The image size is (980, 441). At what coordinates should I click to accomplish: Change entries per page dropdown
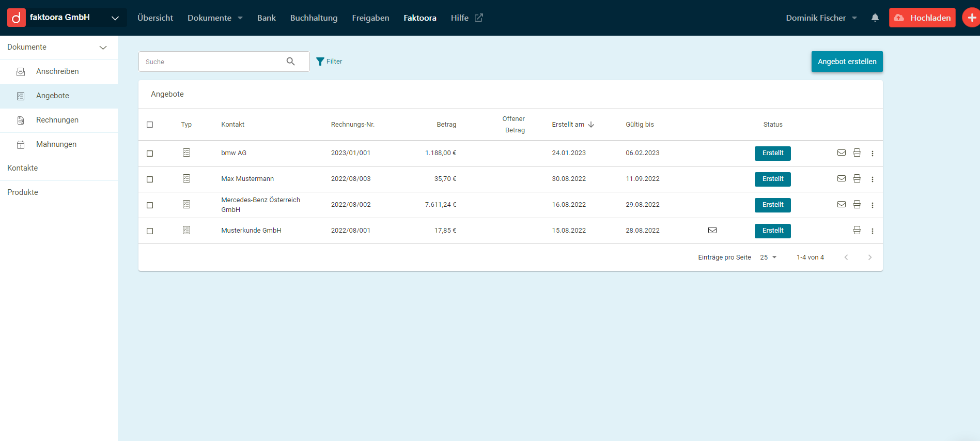point(768,257)
